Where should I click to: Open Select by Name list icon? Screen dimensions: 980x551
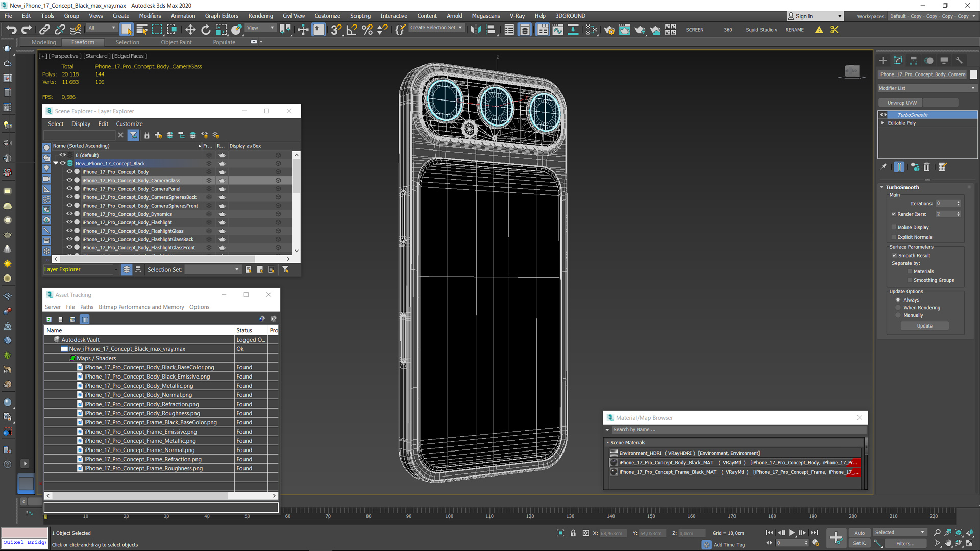pyautogui.click(x=142, y=30)
